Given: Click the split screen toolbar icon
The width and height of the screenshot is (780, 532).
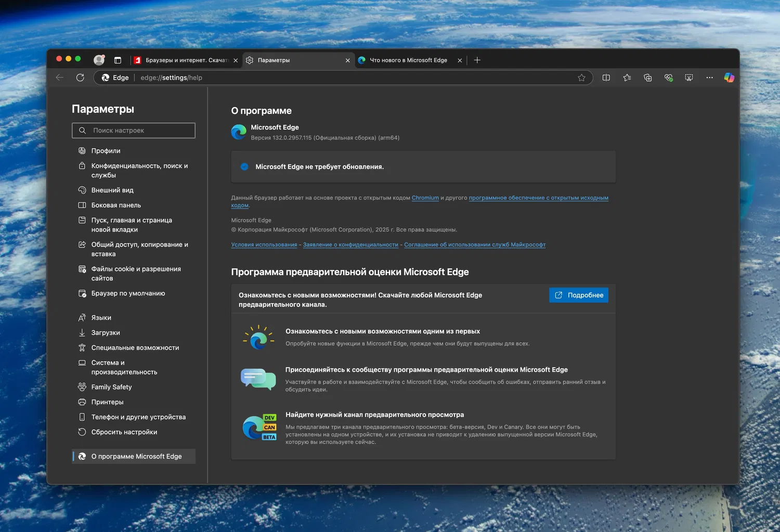Looking at the screenshot, I should [x=606, y=77].
